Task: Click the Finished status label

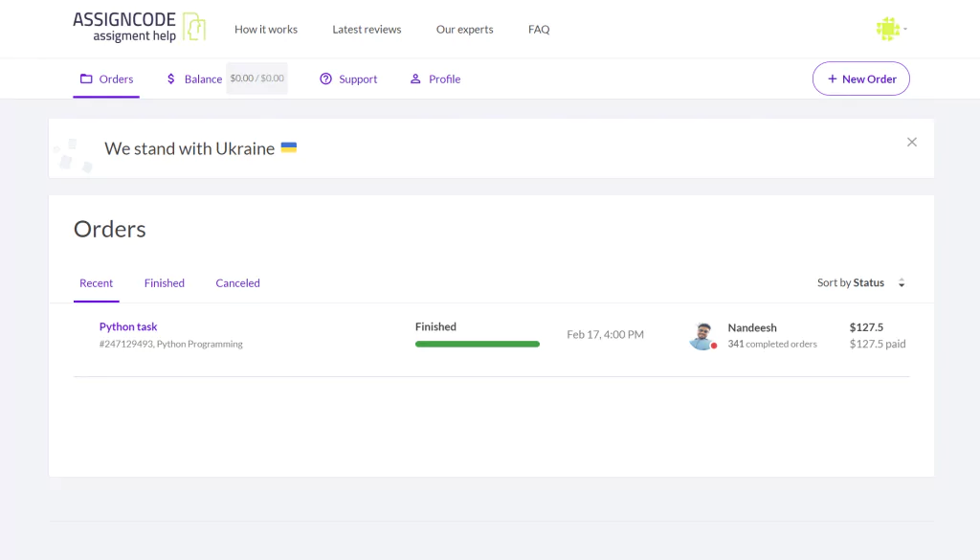Action: (435, 326)
